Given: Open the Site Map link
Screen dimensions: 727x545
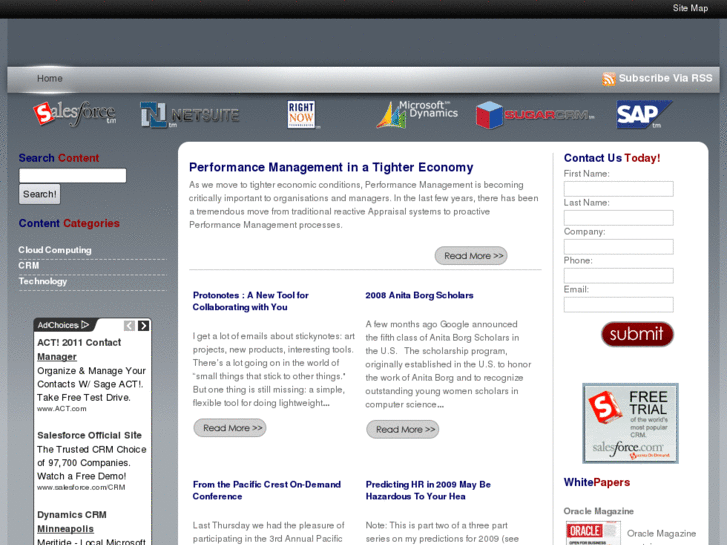Looking at the screenshot, I should (x=690, y=8).
